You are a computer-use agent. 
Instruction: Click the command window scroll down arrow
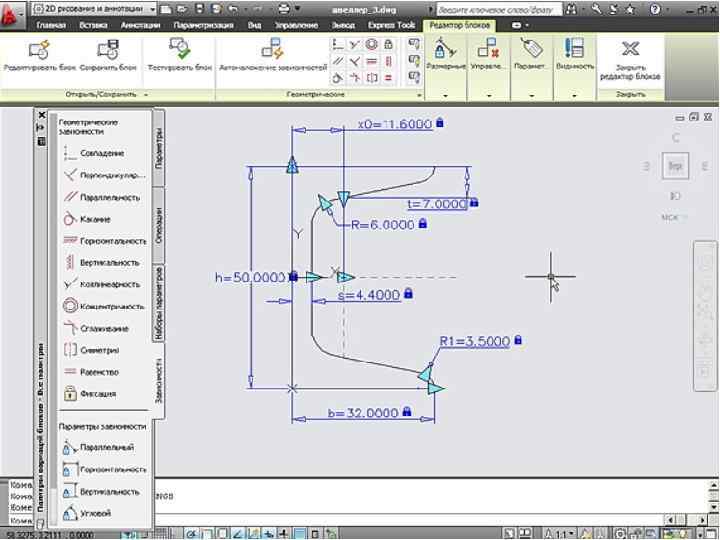[714, 507]
